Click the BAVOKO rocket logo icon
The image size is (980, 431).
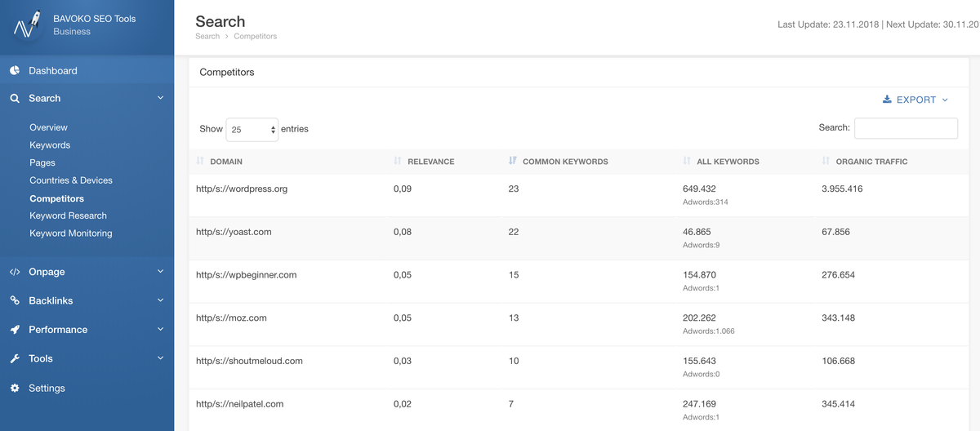point(27,24)
